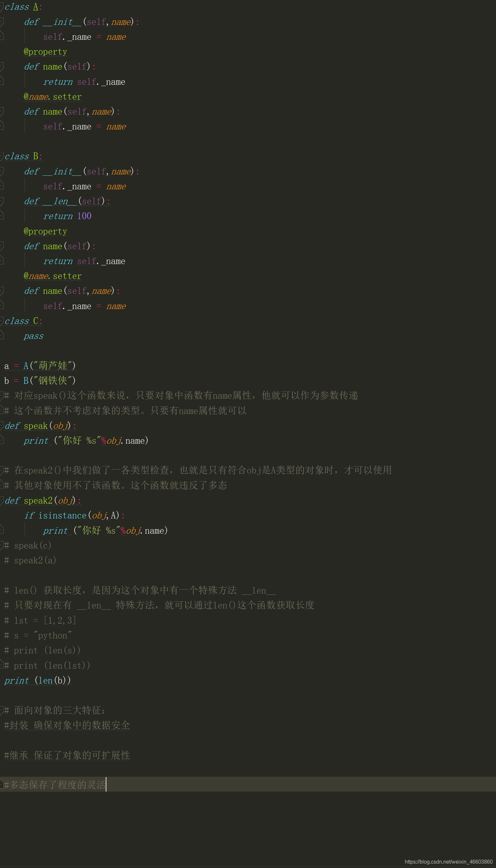
Task: Collapse the fold marker beside class A
Action: click(2, 7)
